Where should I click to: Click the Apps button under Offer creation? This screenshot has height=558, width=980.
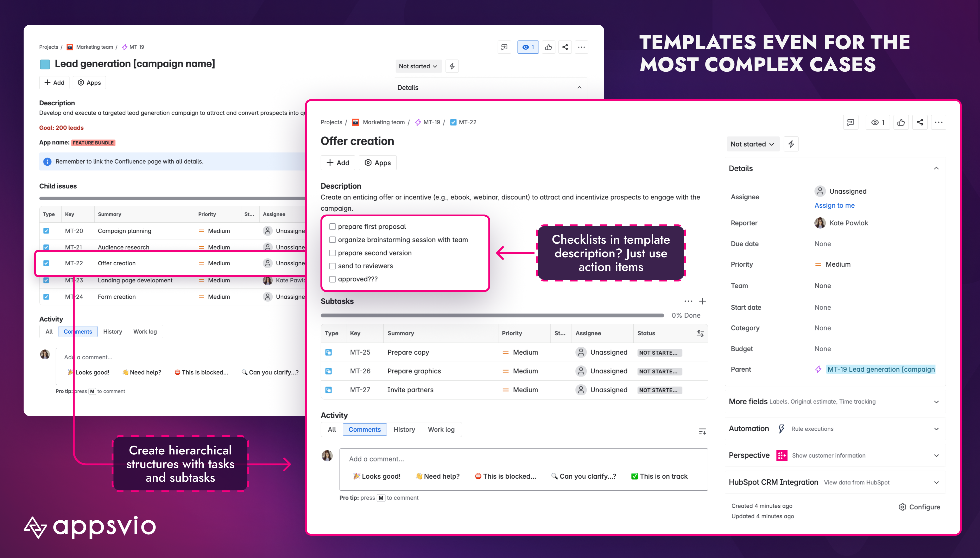point(378,163)
